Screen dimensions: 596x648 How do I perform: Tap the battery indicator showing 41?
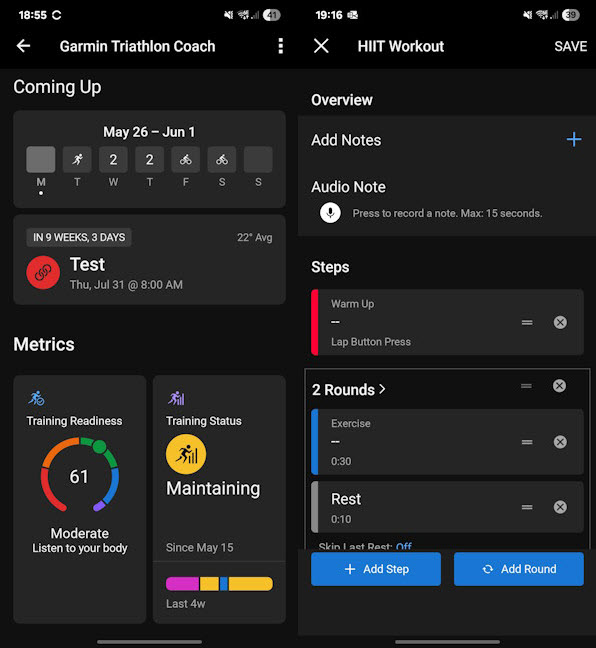[x=272, y=15]
